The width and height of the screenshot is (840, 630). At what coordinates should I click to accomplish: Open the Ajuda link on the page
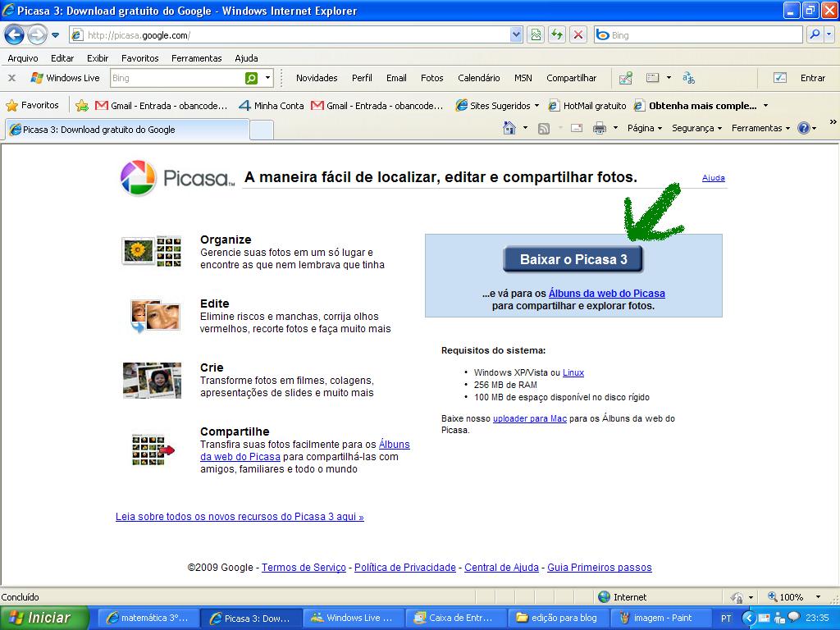713,178
